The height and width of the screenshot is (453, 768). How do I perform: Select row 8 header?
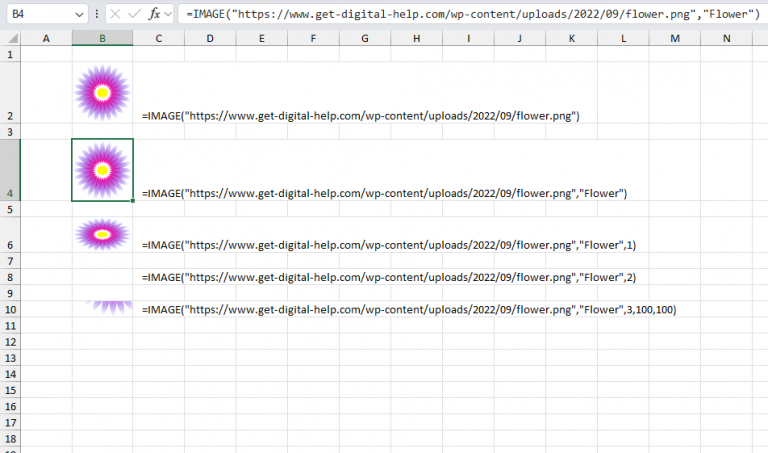pyautogui.click(x=10, y=277)
